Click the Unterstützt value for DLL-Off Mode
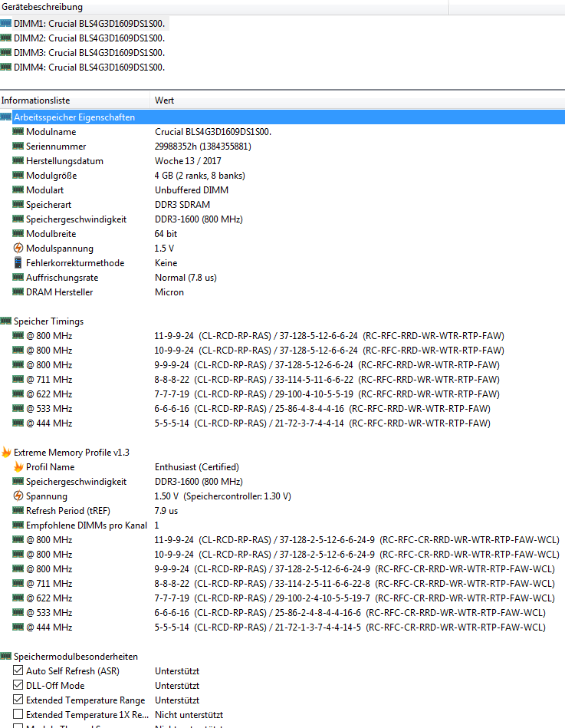 177,685
